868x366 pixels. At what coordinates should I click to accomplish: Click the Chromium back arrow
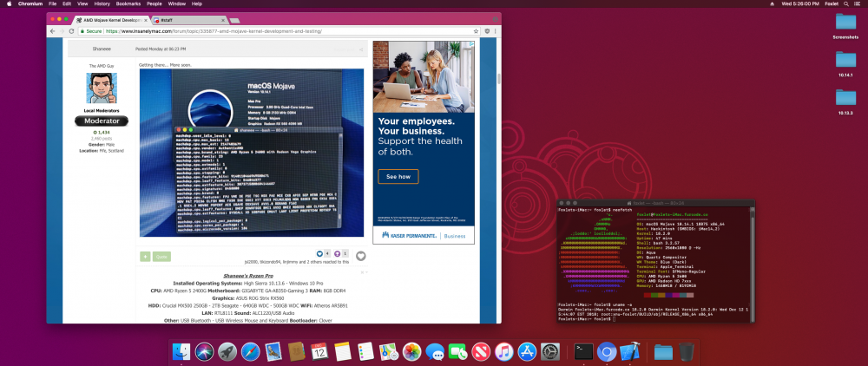click(53, 31)
